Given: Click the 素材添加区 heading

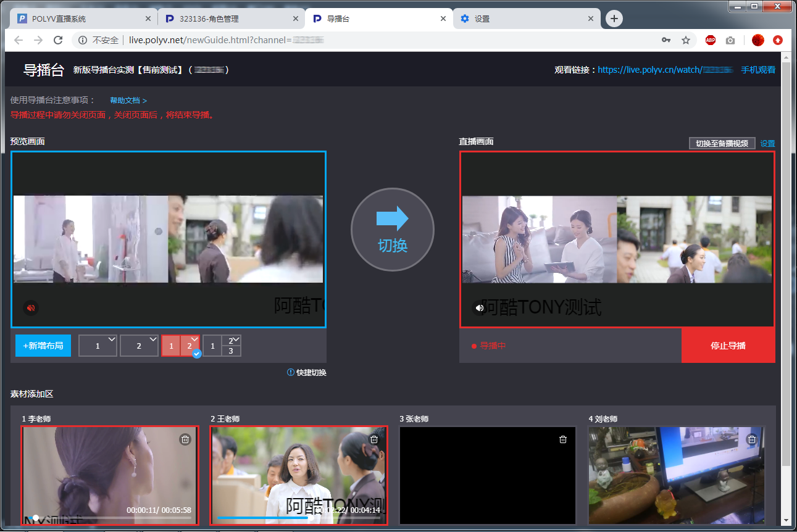Looking at the screenshot, I should [x=32, y=394].
